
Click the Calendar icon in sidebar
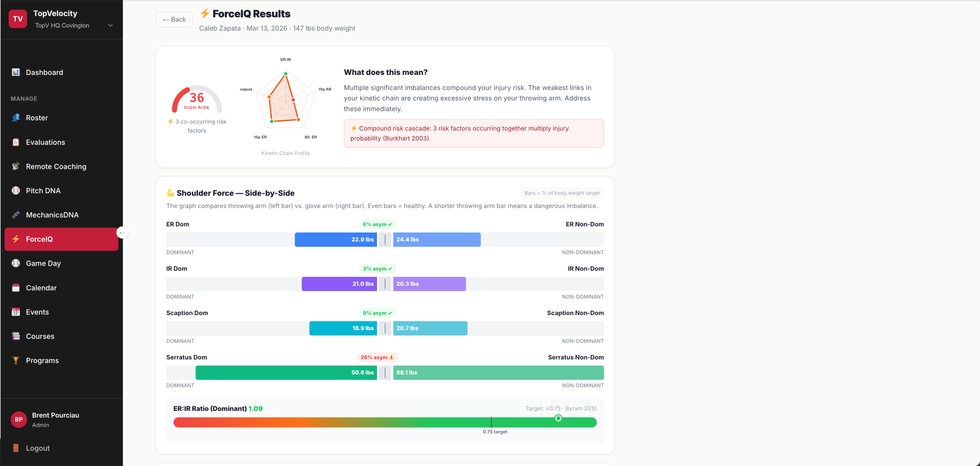16,288
